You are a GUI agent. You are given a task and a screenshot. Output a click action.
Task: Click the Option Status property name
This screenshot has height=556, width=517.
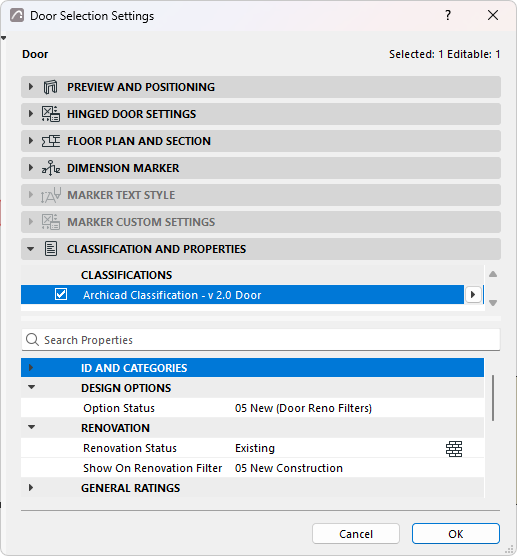(119, 408)
